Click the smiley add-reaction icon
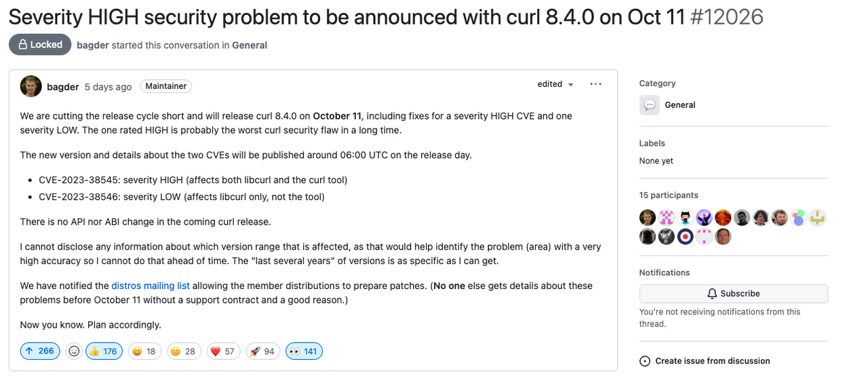Image resolution: width=868 pixels, height=378 pixels. pos(75,351)
